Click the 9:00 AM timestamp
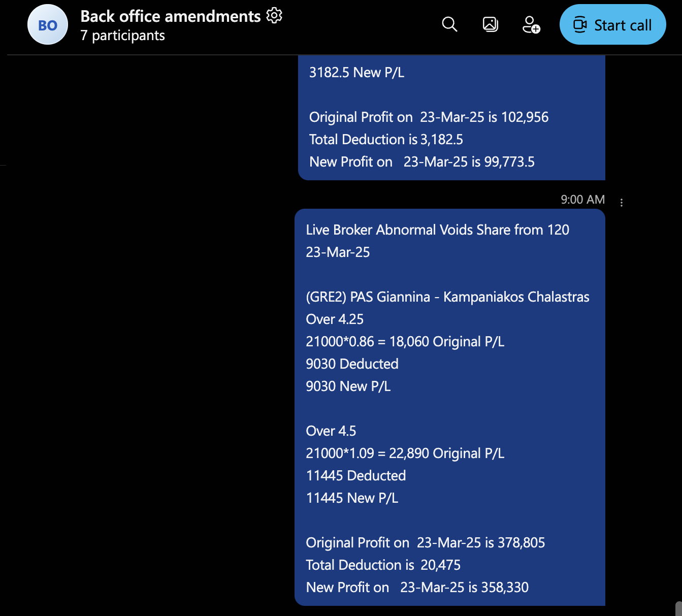 [582, 200]
